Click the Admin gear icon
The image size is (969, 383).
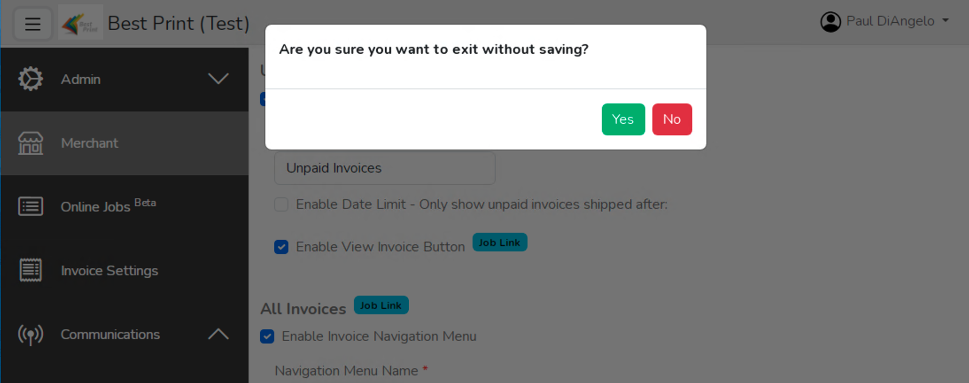pyautogui.click(x=30, y=79)
